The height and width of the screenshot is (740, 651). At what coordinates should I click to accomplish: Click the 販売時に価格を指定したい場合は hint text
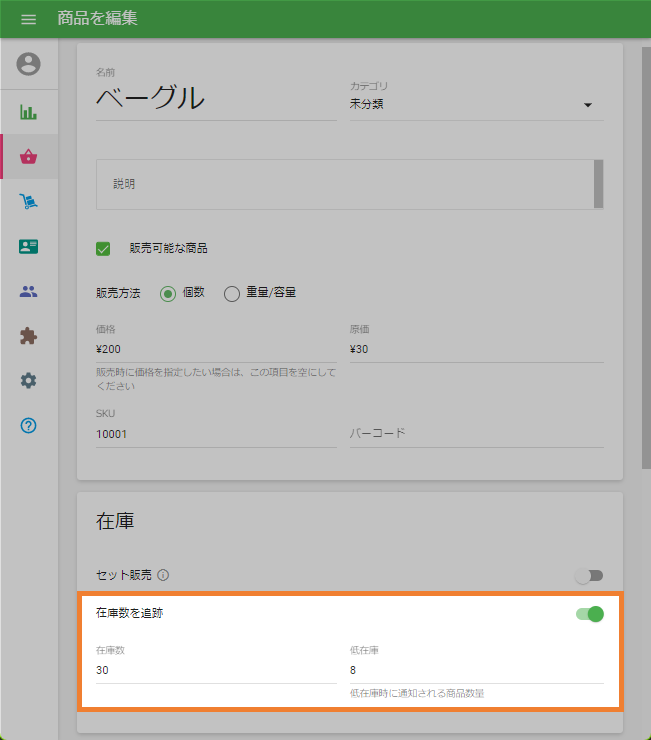(x=216, y=379)
